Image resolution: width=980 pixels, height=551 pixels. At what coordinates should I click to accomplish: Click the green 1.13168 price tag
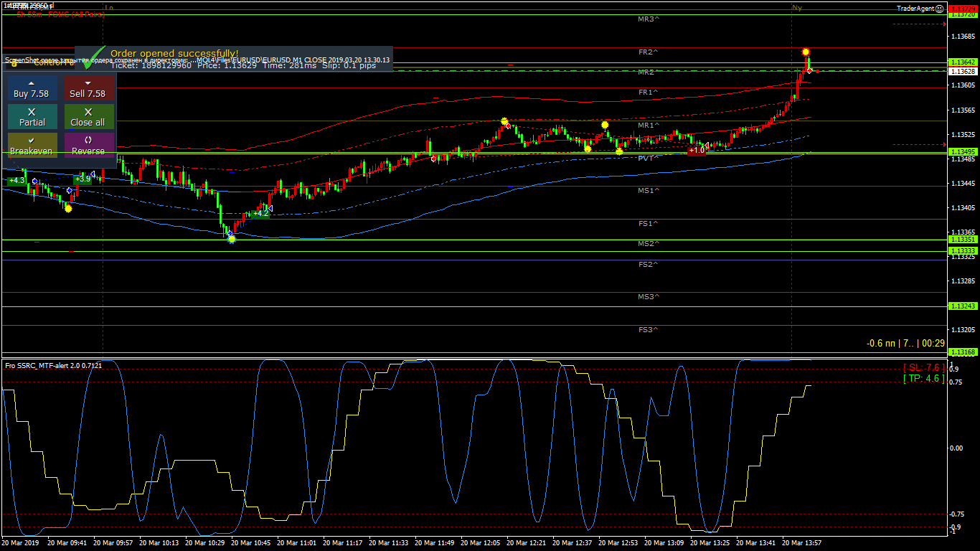[963, 352]
